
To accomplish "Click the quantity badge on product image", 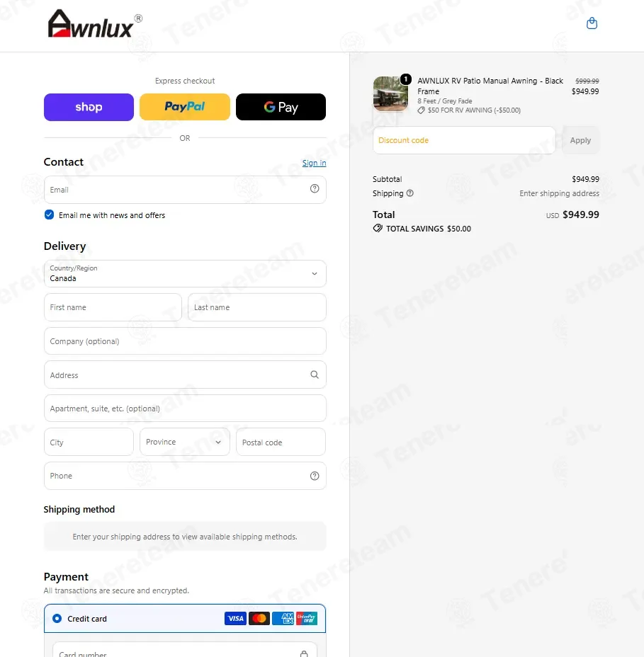I will pyautogui.click(x=405, y=79).
